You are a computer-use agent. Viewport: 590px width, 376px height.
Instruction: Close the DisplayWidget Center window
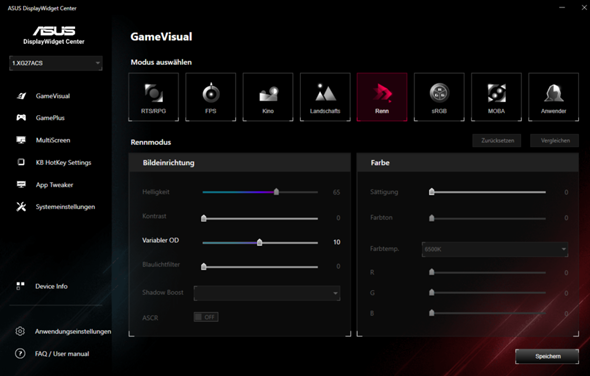pos(584,8)
